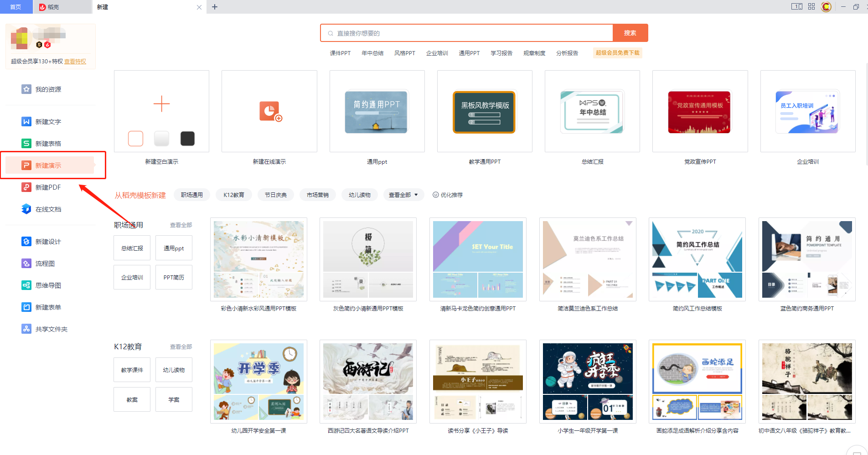Screen dimensions: 868x455
Task: Click the 新建PDF icon
Action: [x=26, y=187]
